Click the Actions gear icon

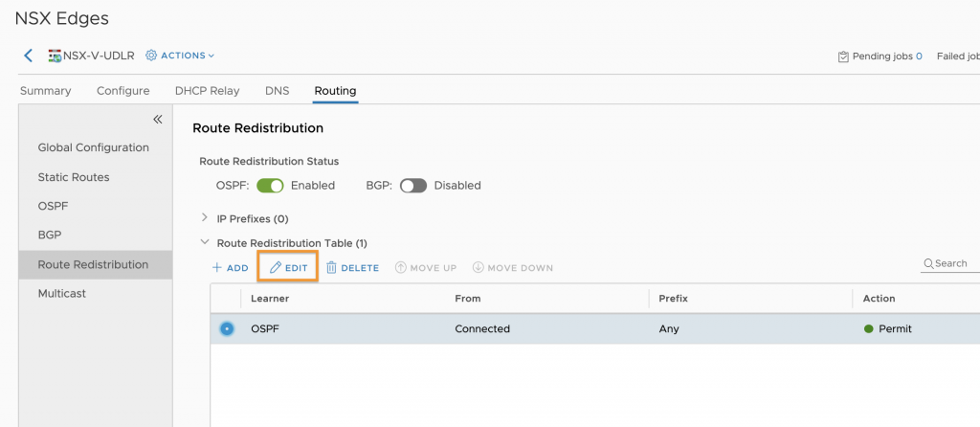(x=150, y=56)
